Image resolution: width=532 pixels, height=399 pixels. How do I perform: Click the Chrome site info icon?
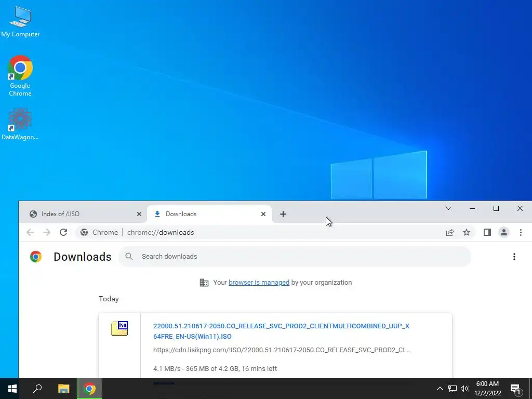click(84, 232)
